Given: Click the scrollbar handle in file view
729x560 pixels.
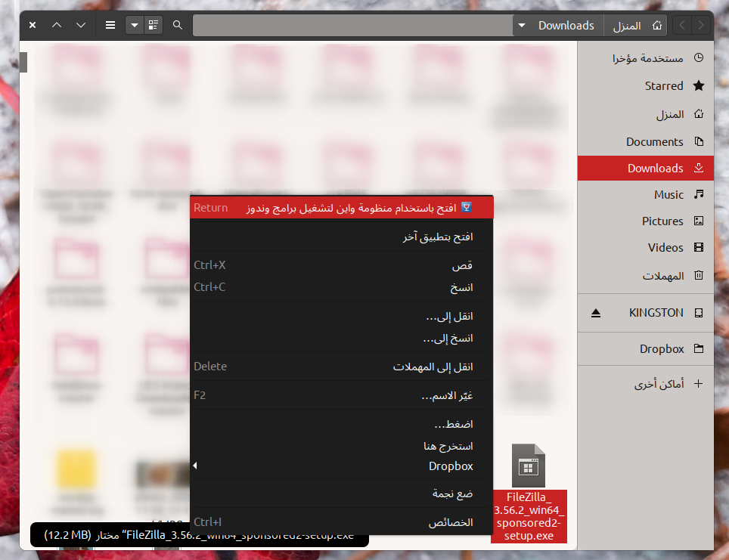Looking at the screenshot, I should coord(23,62).
